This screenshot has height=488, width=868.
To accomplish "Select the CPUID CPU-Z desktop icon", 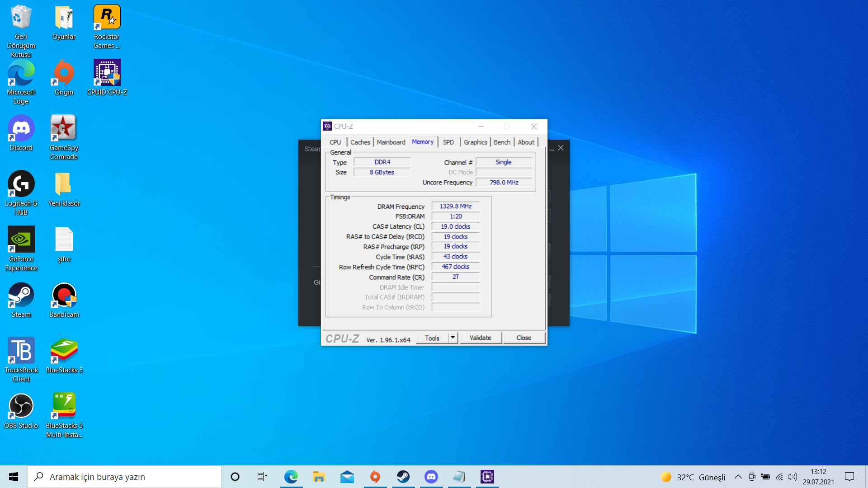I will [x=107, y=78].
